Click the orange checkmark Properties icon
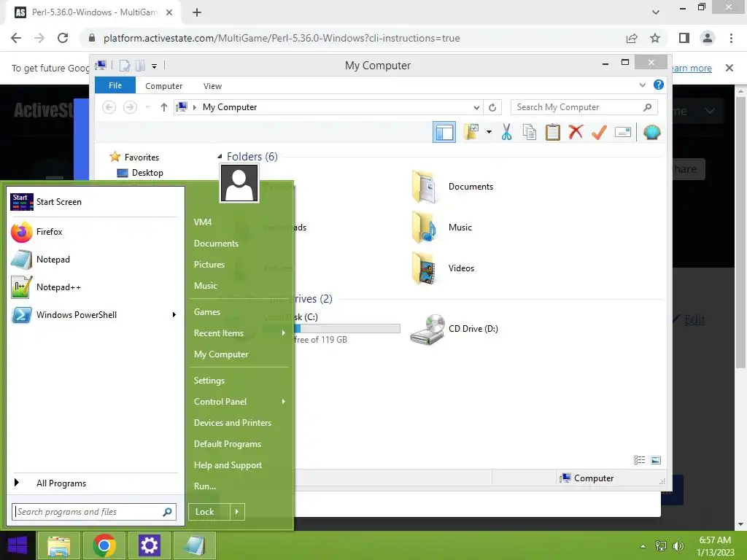Viewport: 747px width, 560px height. (599, 132)
